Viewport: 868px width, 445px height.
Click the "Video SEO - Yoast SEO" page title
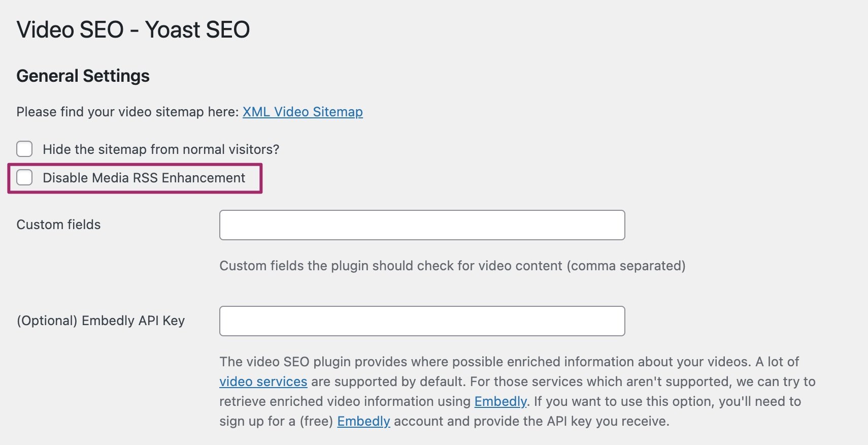tap(133, 29)
